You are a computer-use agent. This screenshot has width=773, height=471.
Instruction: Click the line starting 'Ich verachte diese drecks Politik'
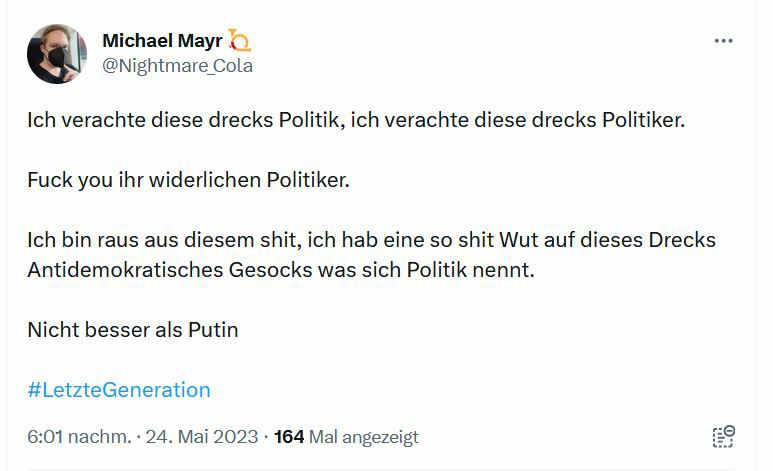click(x=357, y=121)
